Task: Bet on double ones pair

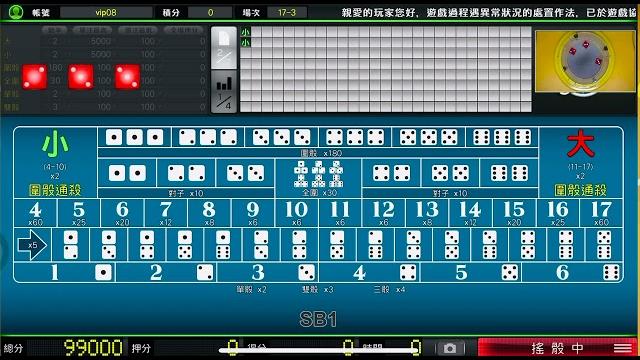Action: 127,173
